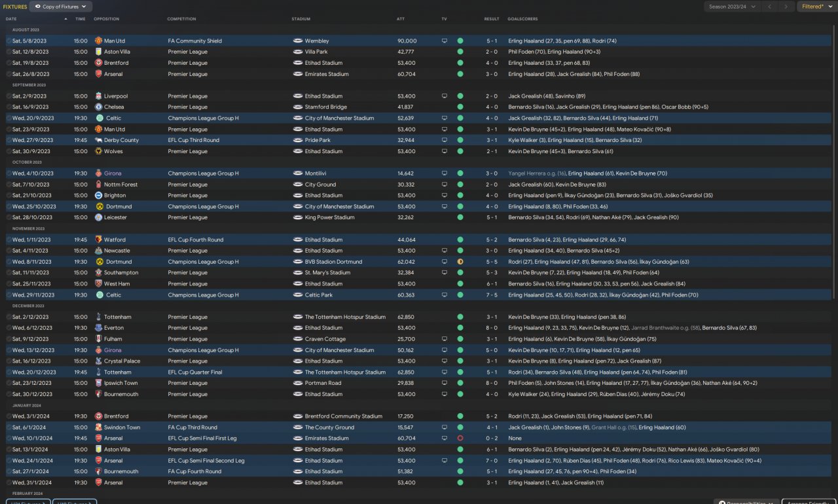This screenshot has height=504, width=838.
Task: Tick the row marker for Wed, 3/1/2024
Action: pyautogui.click(x=9, y=416)
